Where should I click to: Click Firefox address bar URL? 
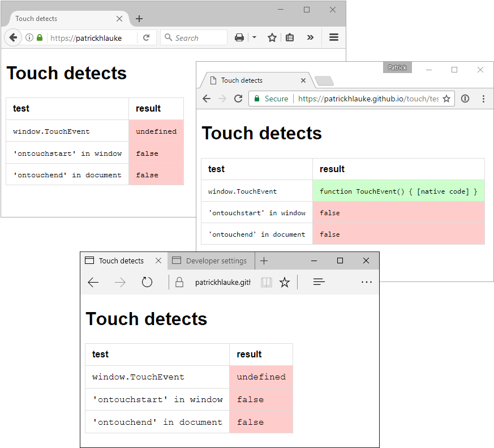coord(86,38)
